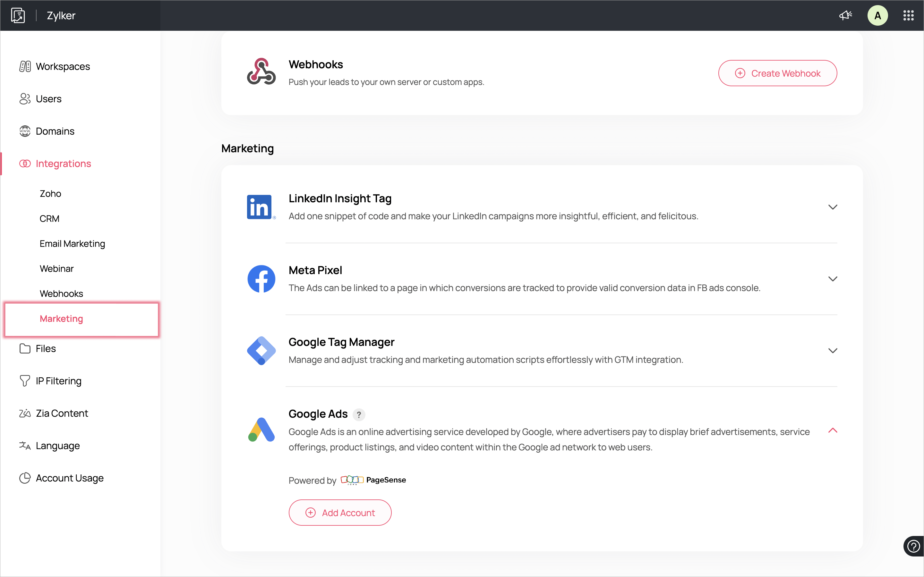
Task: Click the Add Account button
Action: click(340, 513)
